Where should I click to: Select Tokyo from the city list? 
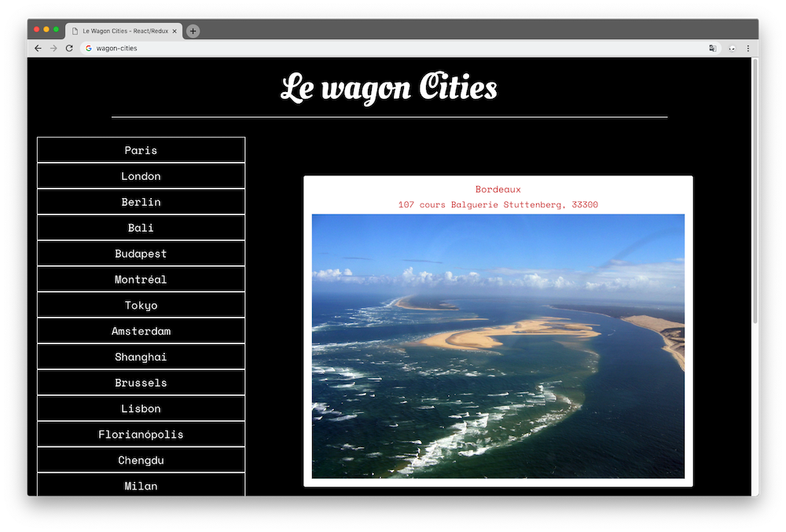point(141,305)
